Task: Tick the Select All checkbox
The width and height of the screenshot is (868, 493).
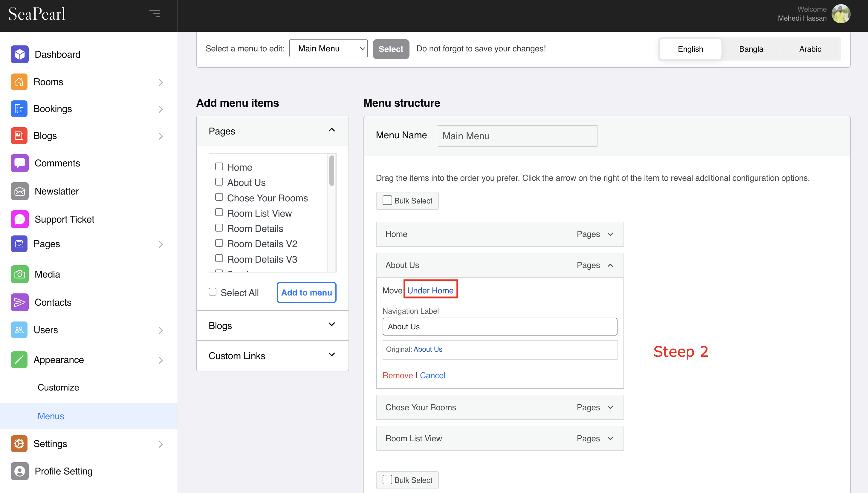Action: 212,292
